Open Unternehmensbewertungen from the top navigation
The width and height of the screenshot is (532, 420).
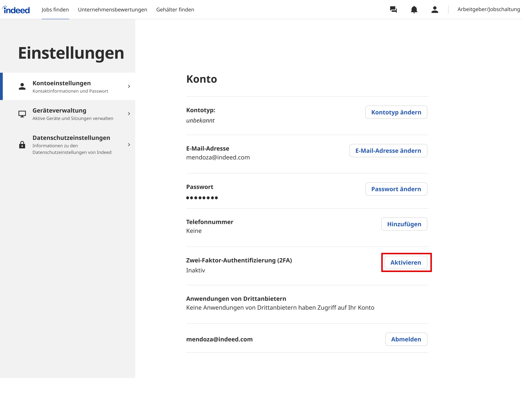(112, 10)
